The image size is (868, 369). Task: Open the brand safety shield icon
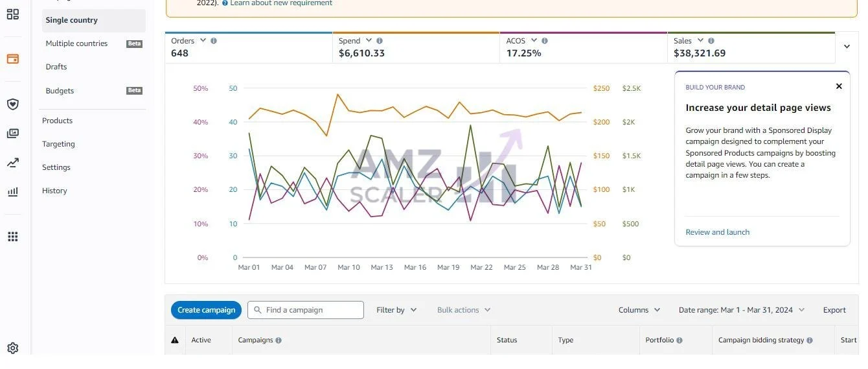13,104
